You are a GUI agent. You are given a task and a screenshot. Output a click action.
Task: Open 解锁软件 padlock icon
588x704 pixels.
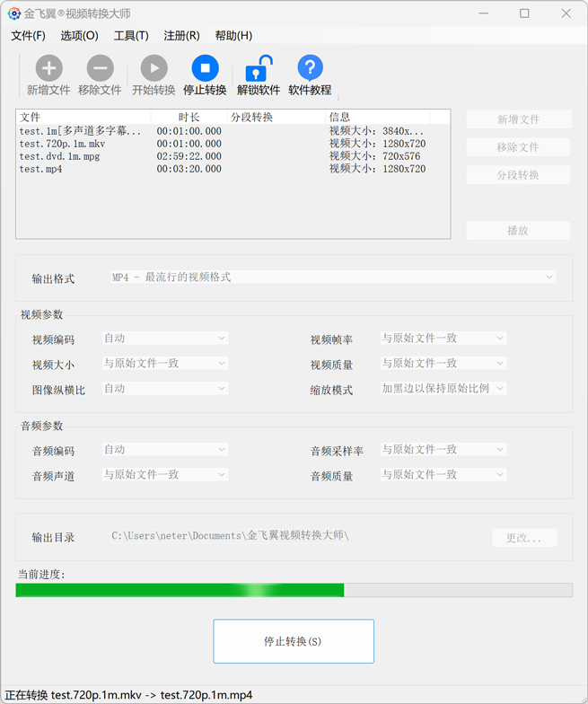point(259,68)
